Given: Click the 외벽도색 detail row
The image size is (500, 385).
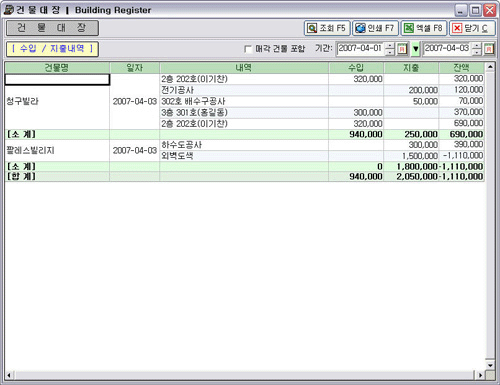Looking at the screenshot, I should click(244, 156).
